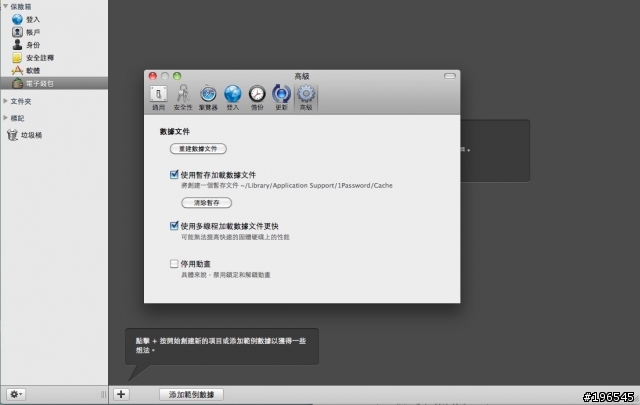
Task: Select 登入 globe icon in sidebar
Action: click(17, 19)
